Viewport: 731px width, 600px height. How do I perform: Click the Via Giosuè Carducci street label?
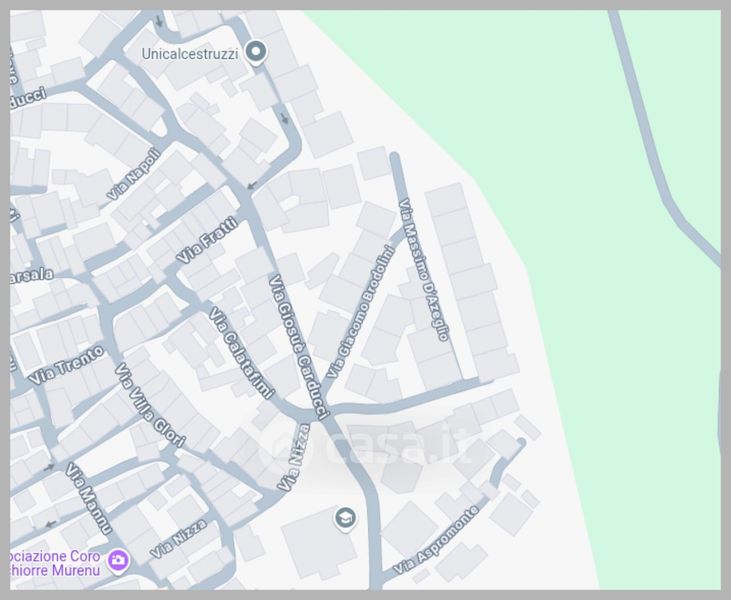tap(299, 347)
